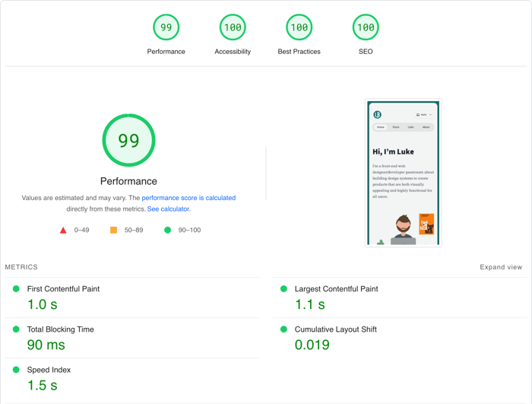
Task: Click the 1.5 s Speed Index value
Action: click(42, 385)
